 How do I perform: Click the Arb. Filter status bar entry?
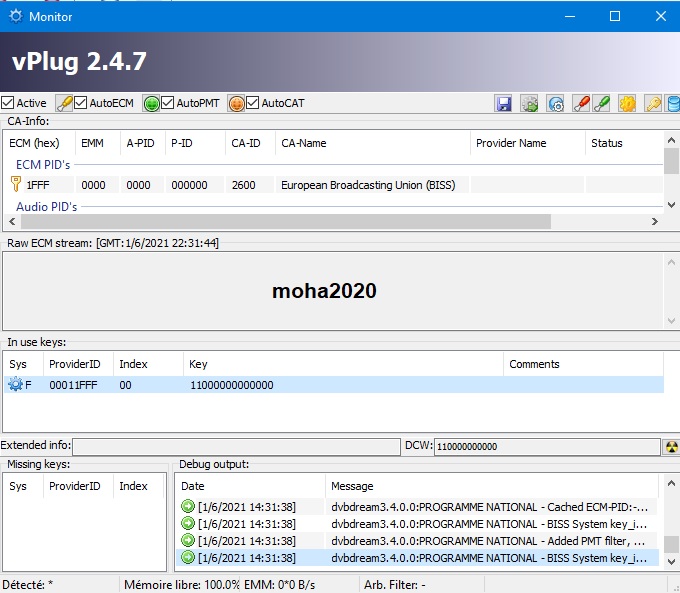pyautogui.click(x=395, y=585)
